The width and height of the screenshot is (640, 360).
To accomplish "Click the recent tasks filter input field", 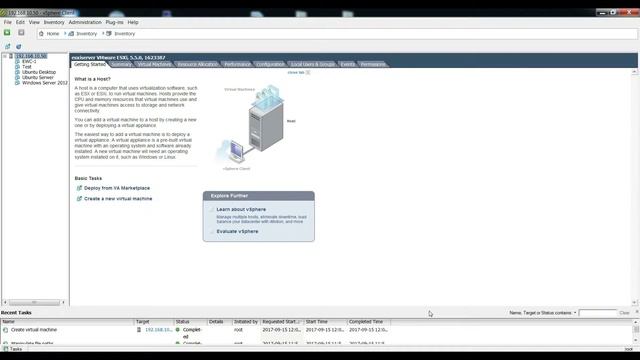I will (597, 313).
